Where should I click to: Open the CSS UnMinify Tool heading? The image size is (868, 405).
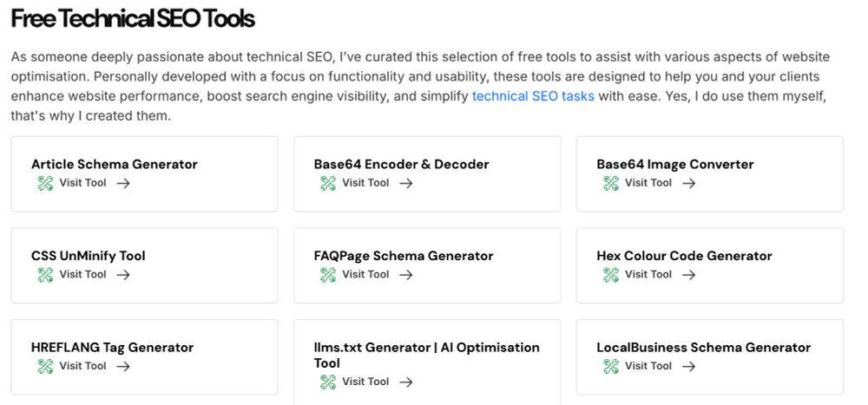[89, 256]
